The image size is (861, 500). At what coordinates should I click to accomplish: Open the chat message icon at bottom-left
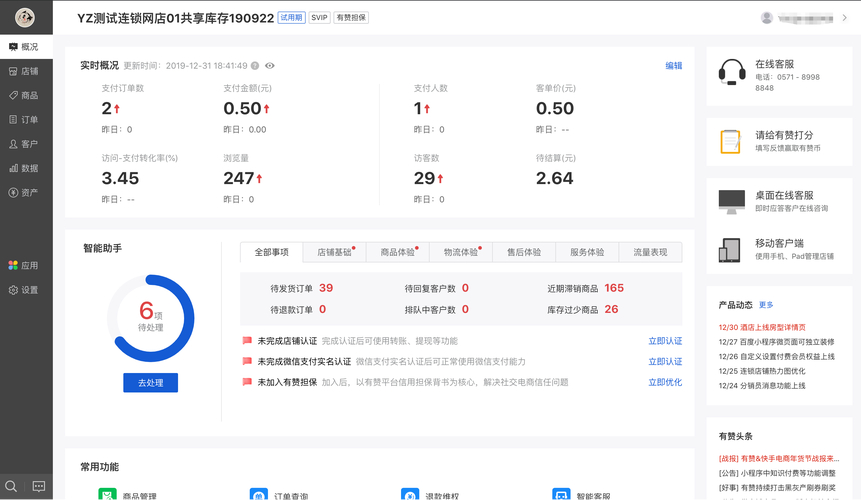point(39,487)
